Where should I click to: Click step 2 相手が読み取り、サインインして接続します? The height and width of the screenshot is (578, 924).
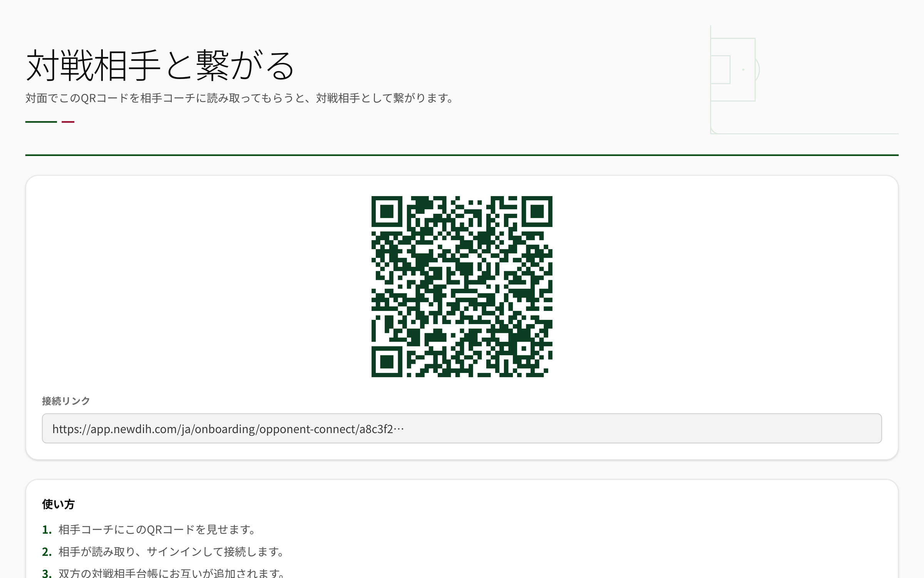171,552
